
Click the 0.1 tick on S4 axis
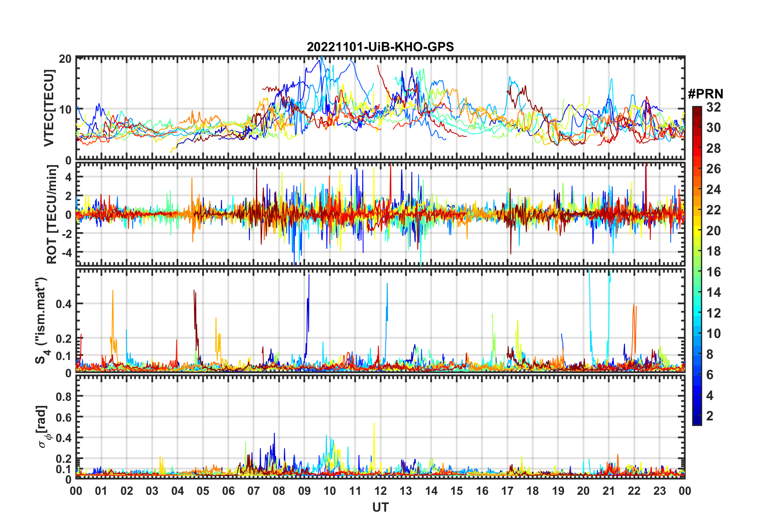(64, 356)
